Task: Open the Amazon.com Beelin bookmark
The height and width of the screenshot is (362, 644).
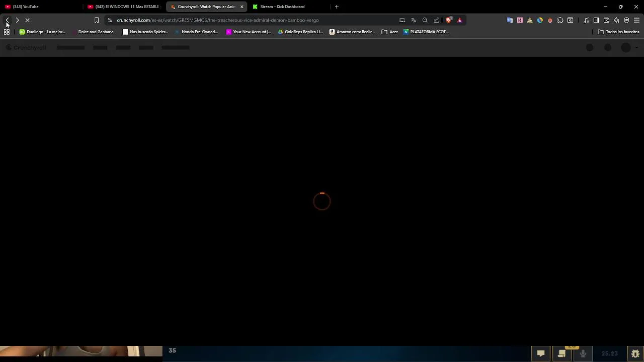Action: [352, 32]
